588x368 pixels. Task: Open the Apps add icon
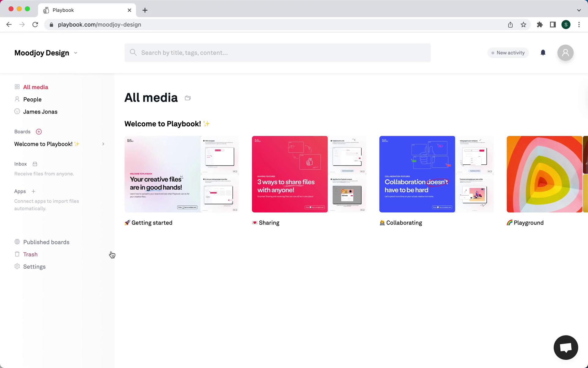point(33,191)
